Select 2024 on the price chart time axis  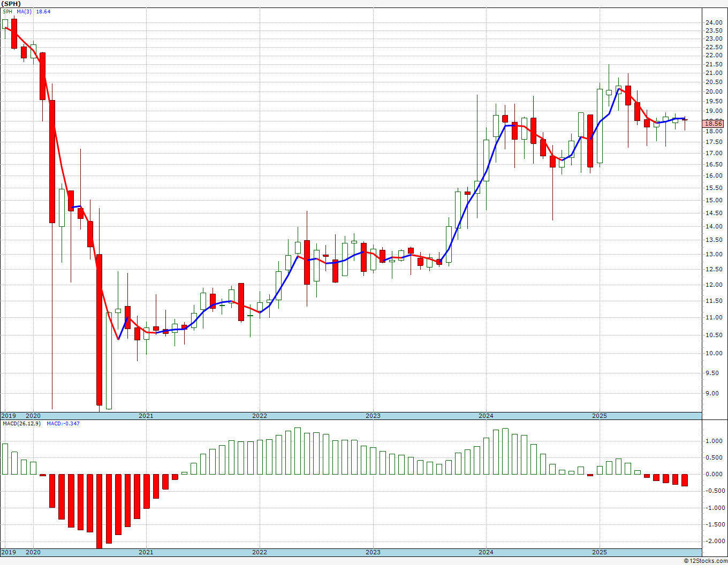(486, 416)
